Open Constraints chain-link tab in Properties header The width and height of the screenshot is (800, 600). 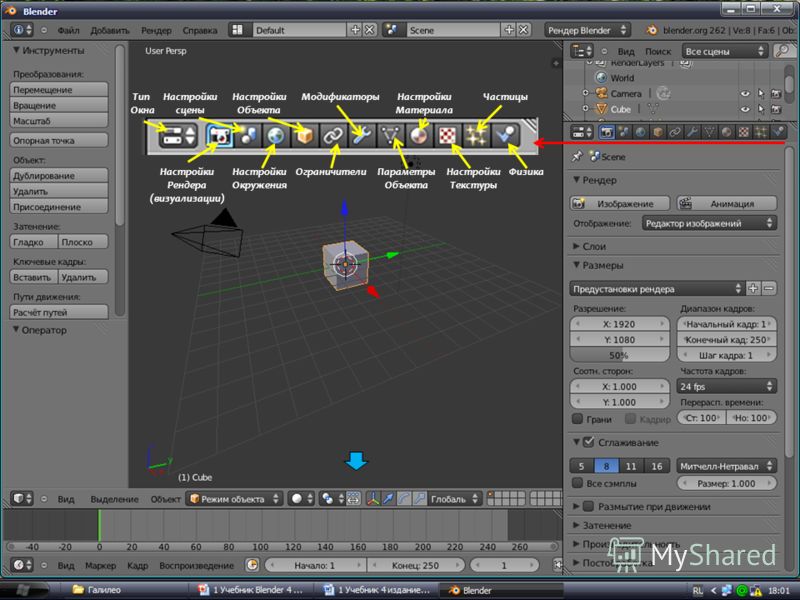[x=675, y=132]
